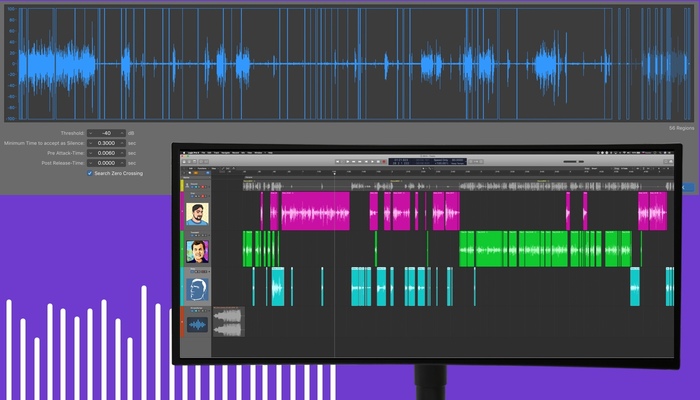This screenshot has width=700, height=400.
Task: Click the LCD time display in the toolbar
Action: [412, 161]
